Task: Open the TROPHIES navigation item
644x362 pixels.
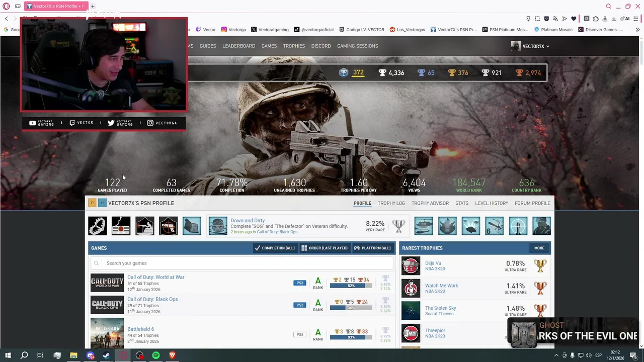Action: coord(294,46)
